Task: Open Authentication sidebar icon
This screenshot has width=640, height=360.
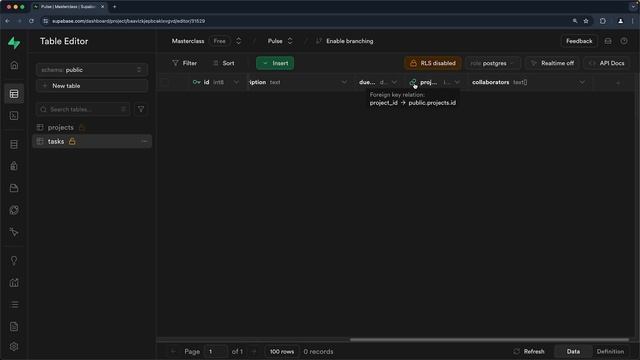Action: [x=14, y=166]
